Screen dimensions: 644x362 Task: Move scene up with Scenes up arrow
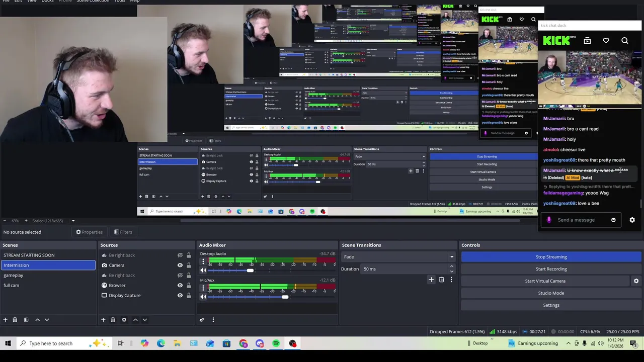point(37,320)
